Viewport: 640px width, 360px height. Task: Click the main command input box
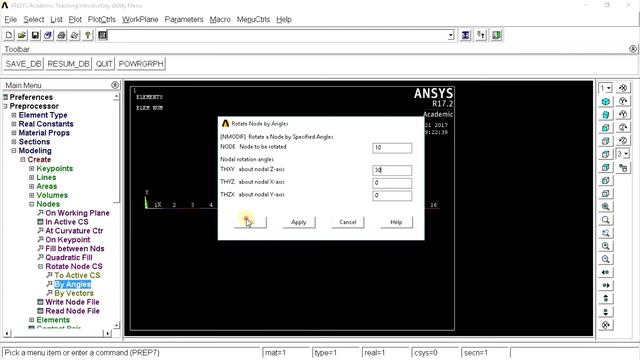point(278,36)
